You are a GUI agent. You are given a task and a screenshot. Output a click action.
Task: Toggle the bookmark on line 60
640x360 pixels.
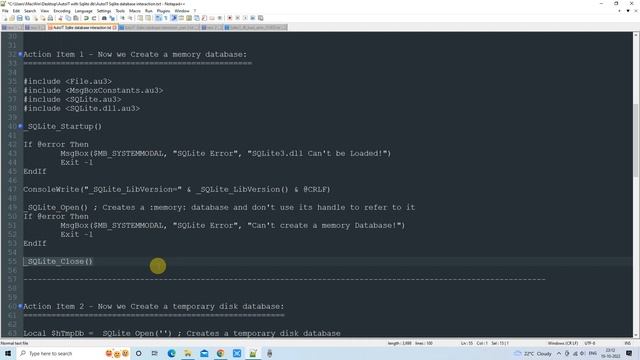pos(20,306)
